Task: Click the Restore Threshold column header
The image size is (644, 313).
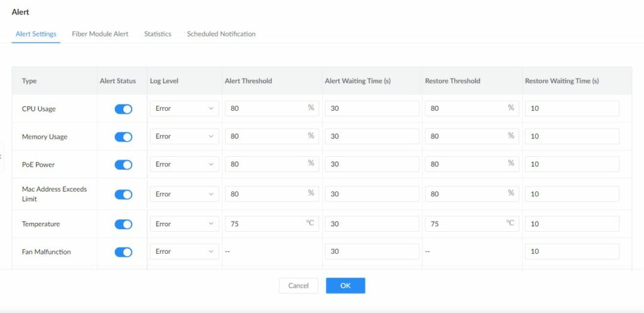Action: click(x=453, y=81)
